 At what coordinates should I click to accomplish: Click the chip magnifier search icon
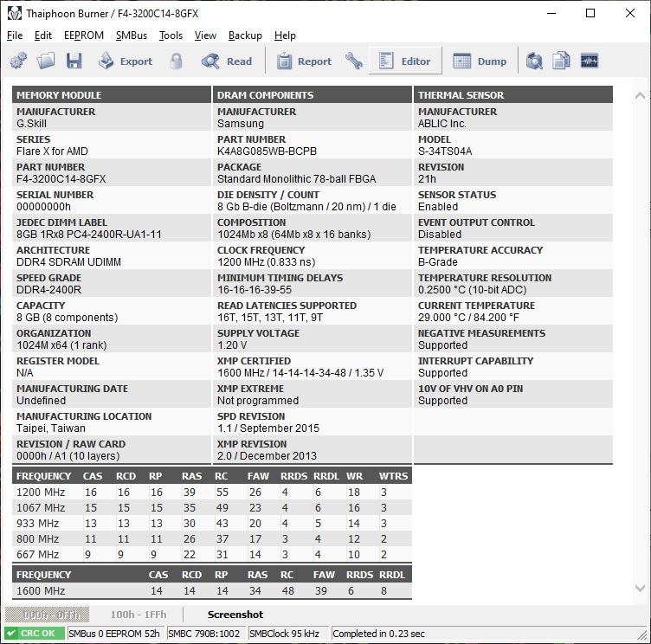tap(534, 61)
